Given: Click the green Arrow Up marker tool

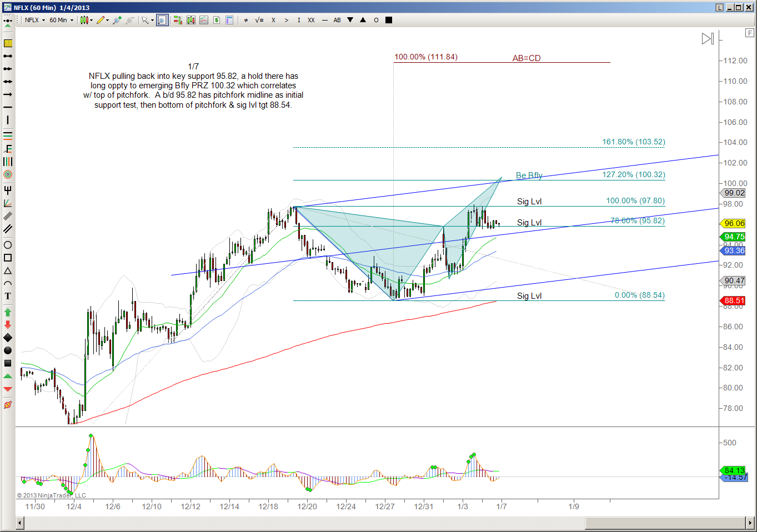Looking at the screenshot, I should tap(8, 312).
